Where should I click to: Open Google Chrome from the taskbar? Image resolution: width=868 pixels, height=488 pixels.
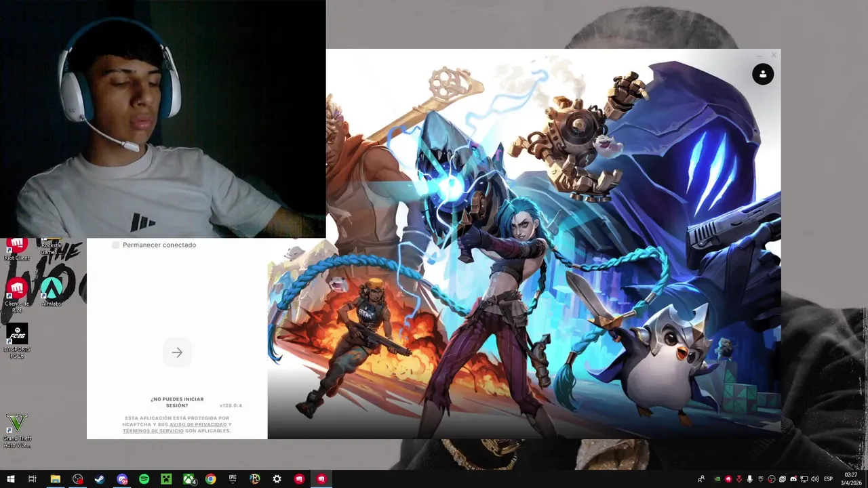(211, 479)
